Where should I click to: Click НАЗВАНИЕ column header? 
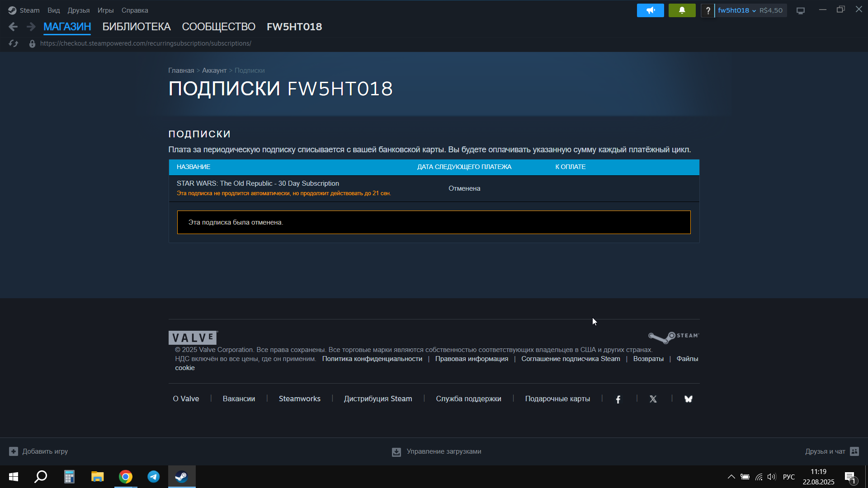point(193,167)
